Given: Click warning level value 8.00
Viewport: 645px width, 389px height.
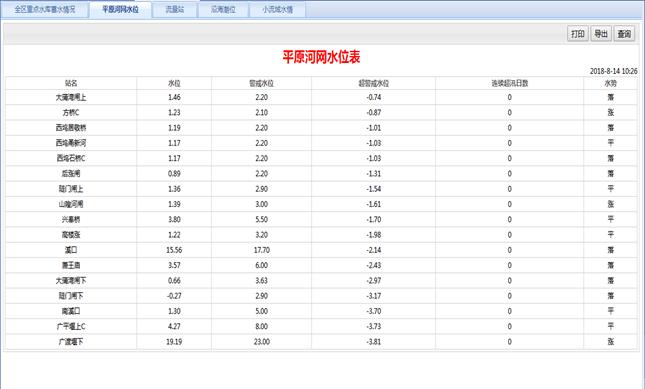Looking at the screenshot, I should (x=262, y=326).
